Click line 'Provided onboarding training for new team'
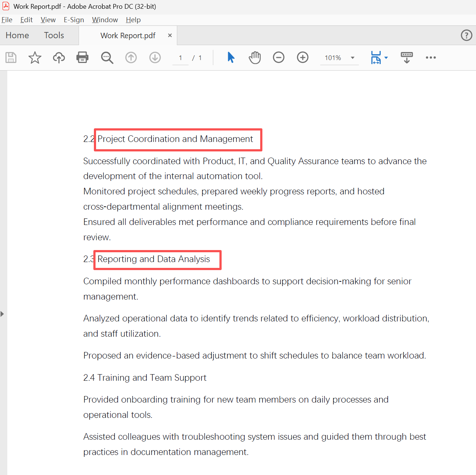Screen dimensions: 476x475 236,400
